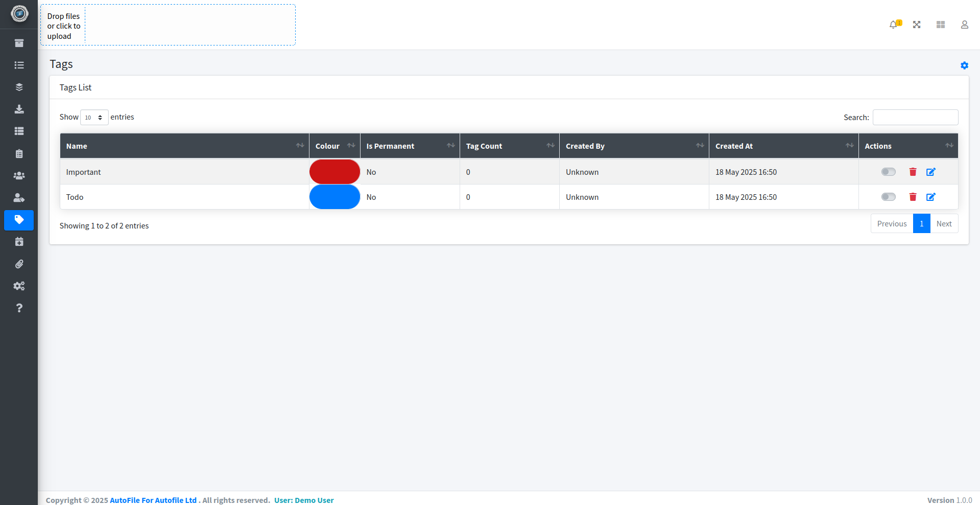Screen dimensions: 980x505
Task: Delete the Important tag with trash icon
Action: point(913,172)
